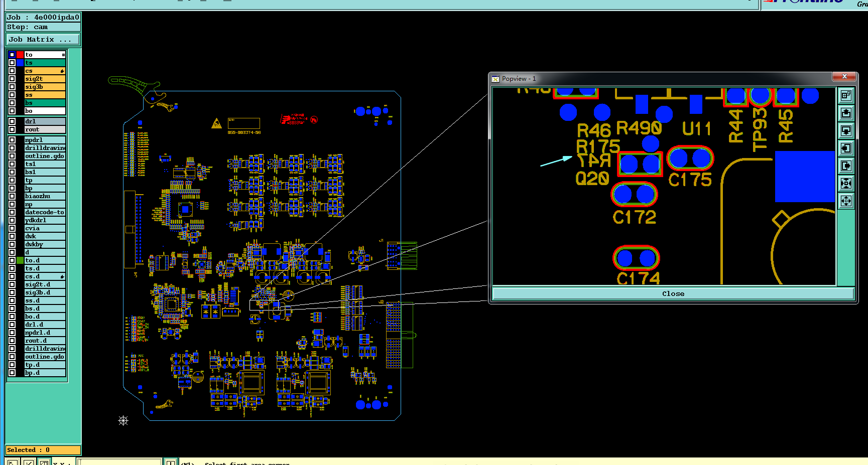This screenshot has height=465, width=868.
Task: Select layer name bs in layer list
Action: point(45,103)
